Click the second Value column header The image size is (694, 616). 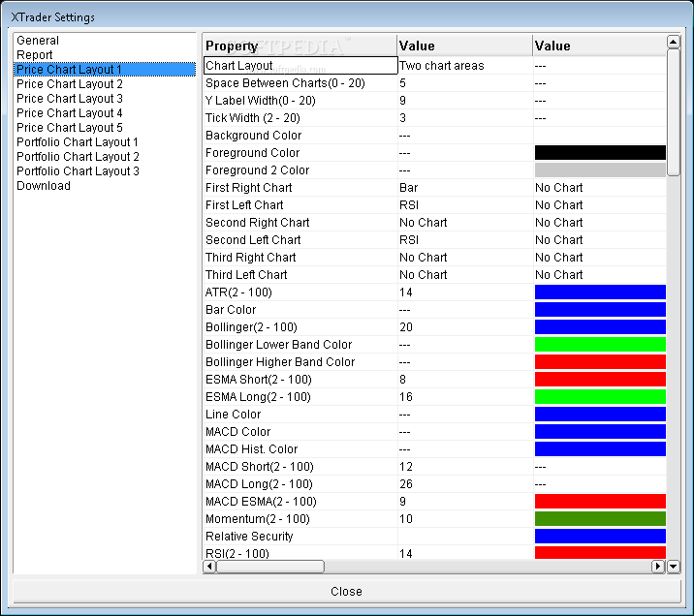(599, 46)
